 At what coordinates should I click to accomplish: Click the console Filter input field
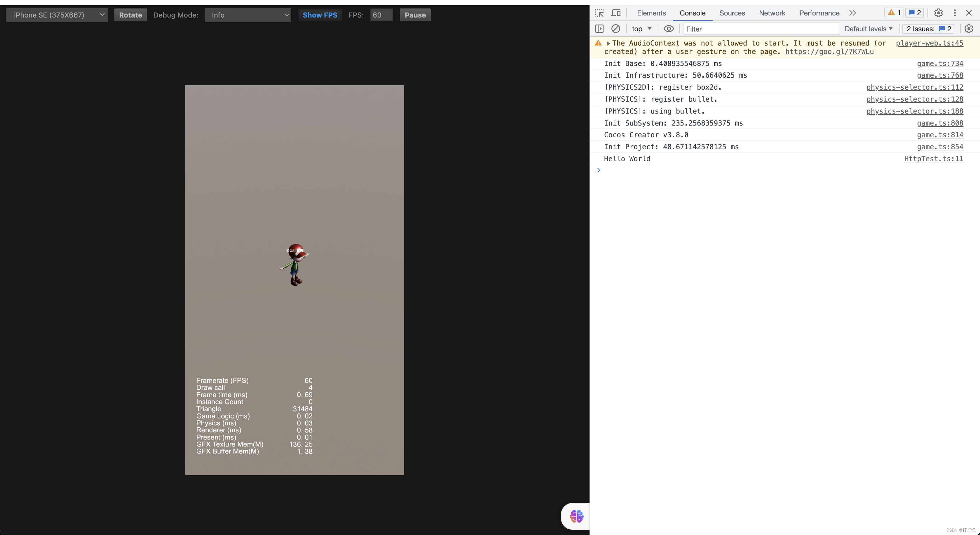(761, 29)
